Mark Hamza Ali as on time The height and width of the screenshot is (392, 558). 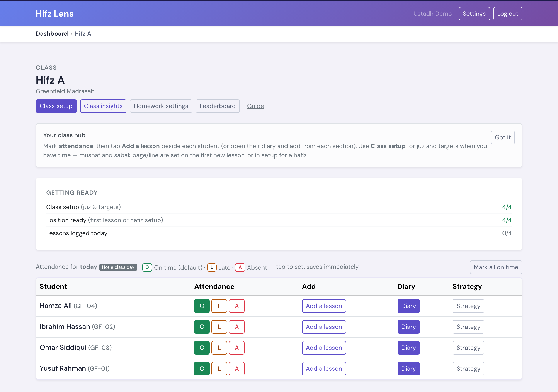(202, 306)
